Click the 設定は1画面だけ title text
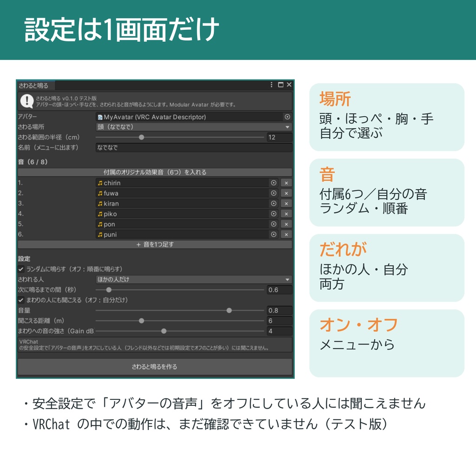This screenshot has height=476, width=476. click(122, 30)
